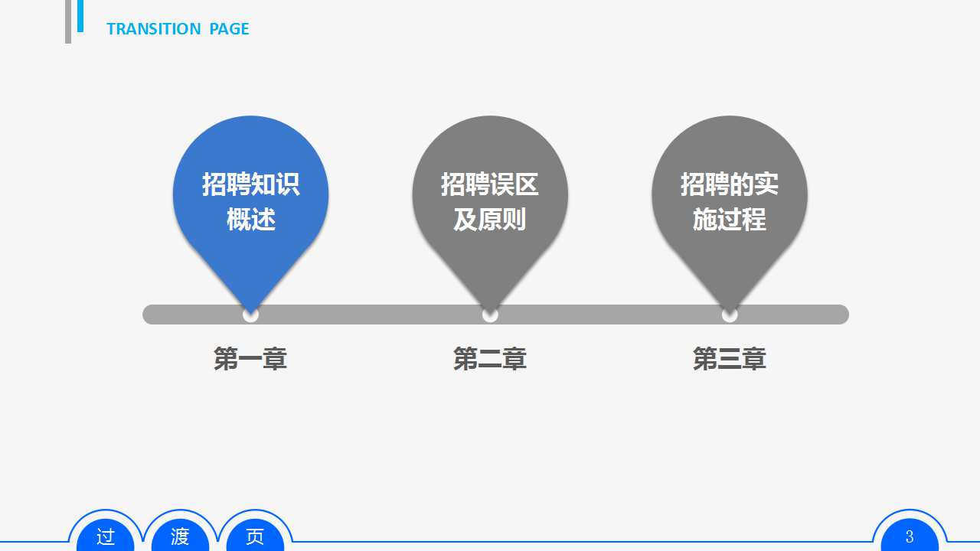Select the white dot below 招聘误区及原则
This screenshot has width=980, height=551.
click(490, 314)
